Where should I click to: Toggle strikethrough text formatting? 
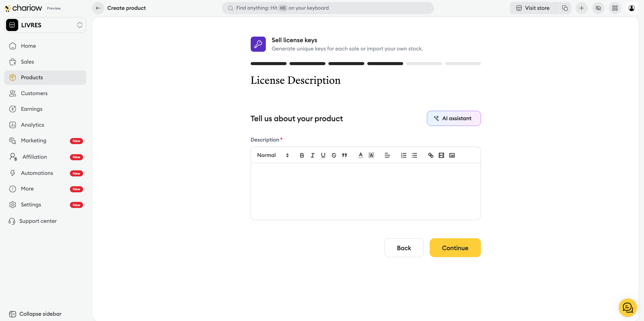click(334, 155)
